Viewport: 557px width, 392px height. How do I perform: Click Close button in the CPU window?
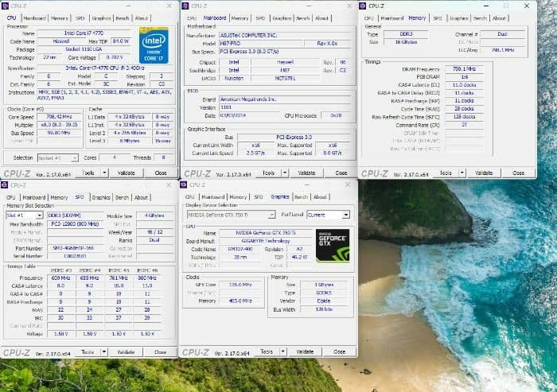[x=161, y=173]
